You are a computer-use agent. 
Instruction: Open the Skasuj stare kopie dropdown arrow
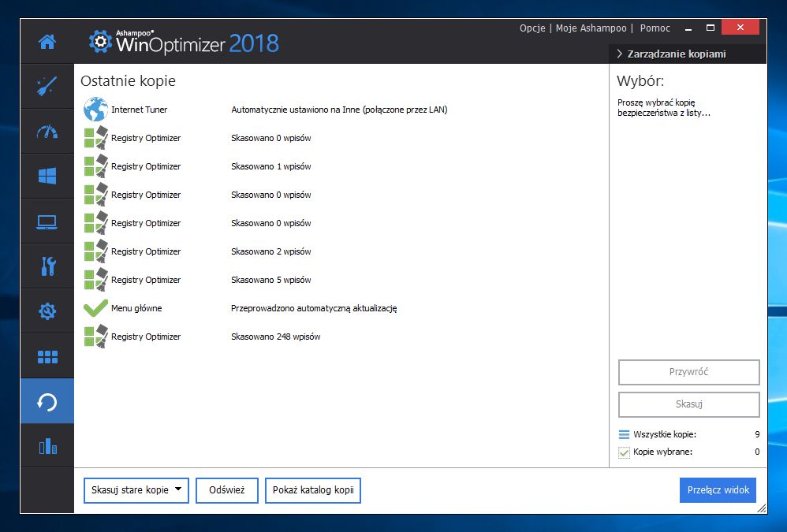pos(178,489)
